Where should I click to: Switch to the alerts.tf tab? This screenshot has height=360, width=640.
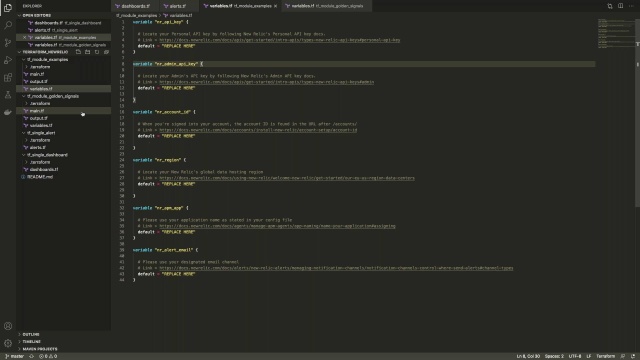pyautogui.click(x=179, y=6)
